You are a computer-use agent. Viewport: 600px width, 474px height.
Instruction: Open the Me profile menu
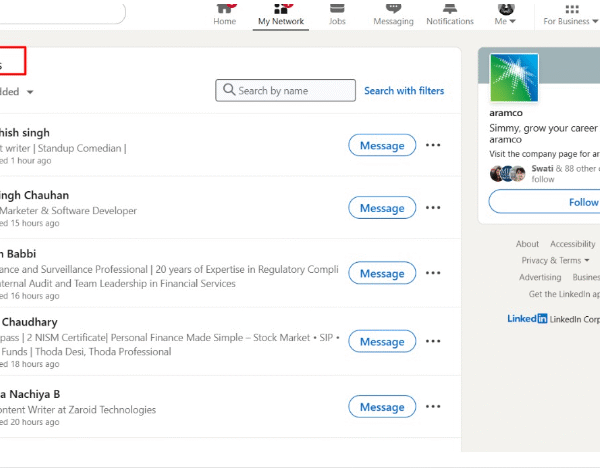[x=505, y=14]
